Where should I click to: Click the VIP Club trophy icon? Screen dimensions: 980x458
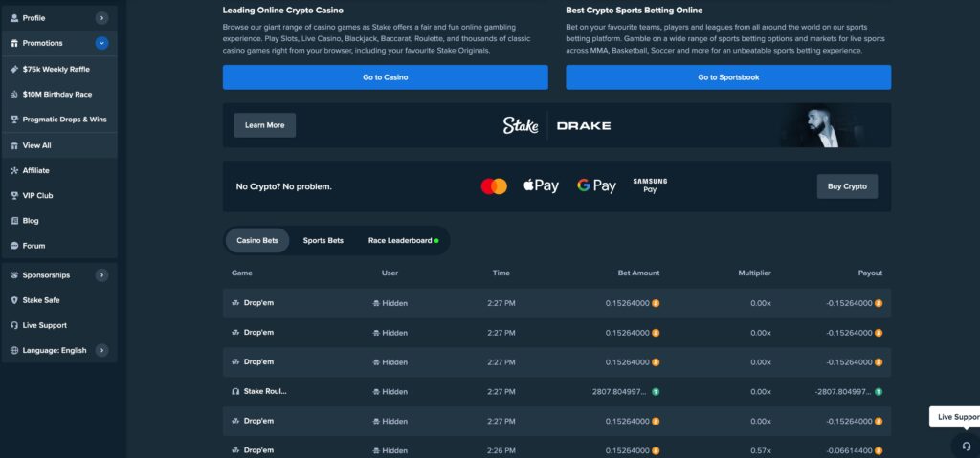point(14,196)
